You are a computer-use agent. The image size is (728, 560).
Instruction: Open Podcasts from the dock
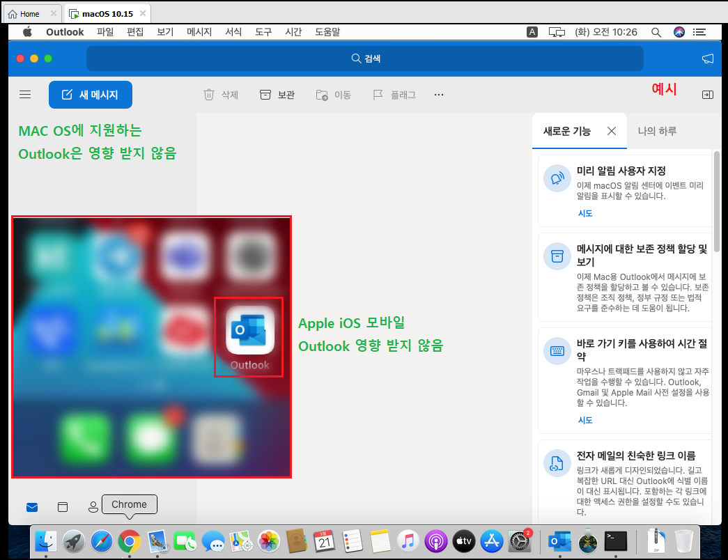[x=436, y=541]
